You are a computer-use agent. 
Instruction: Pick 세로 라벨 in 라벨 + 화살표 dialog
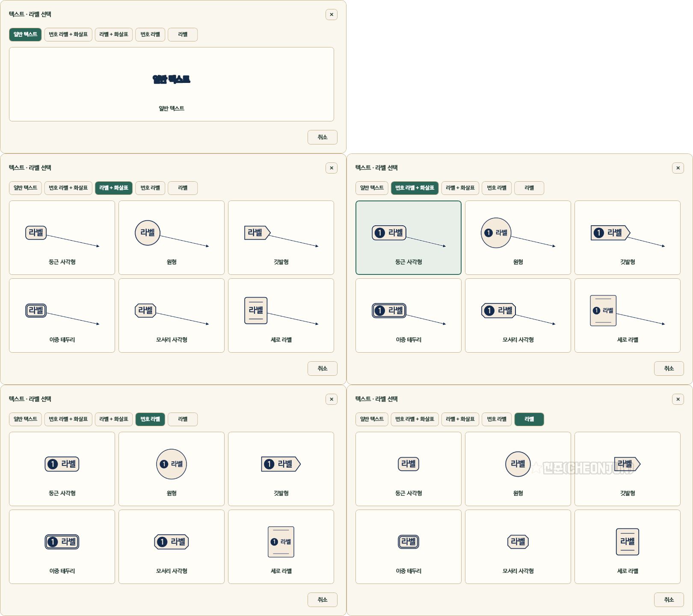(x=281, y=315)
